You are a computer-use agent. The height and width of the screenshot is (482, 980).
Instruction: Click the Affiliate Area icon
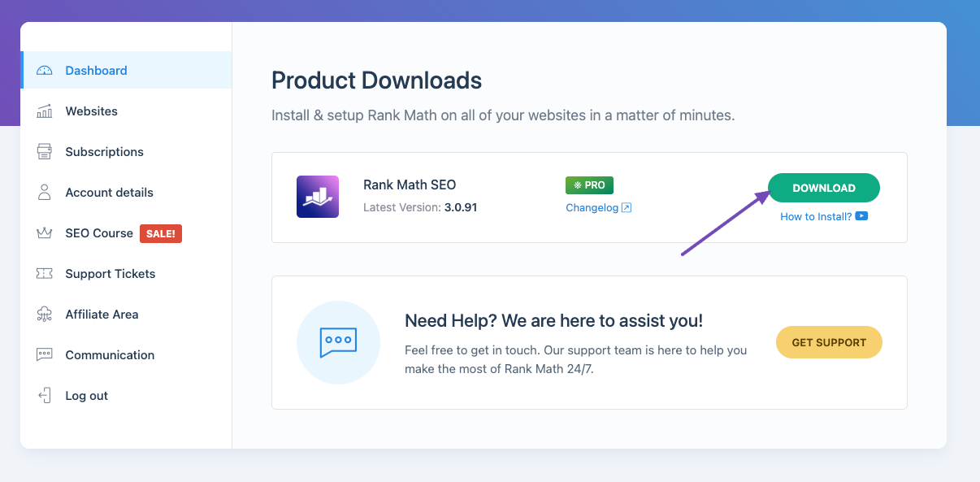click(x=45, y=315)
